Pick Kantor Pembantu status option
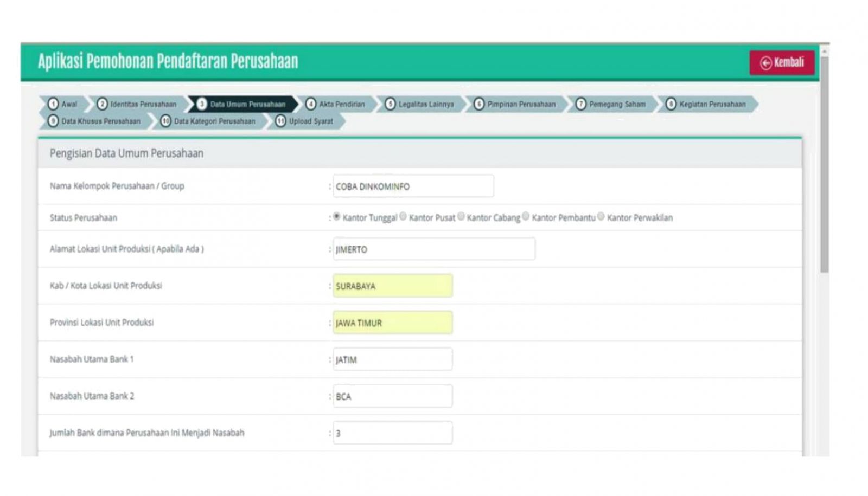Viewport: 868px width, 496px height. (526, 217)
